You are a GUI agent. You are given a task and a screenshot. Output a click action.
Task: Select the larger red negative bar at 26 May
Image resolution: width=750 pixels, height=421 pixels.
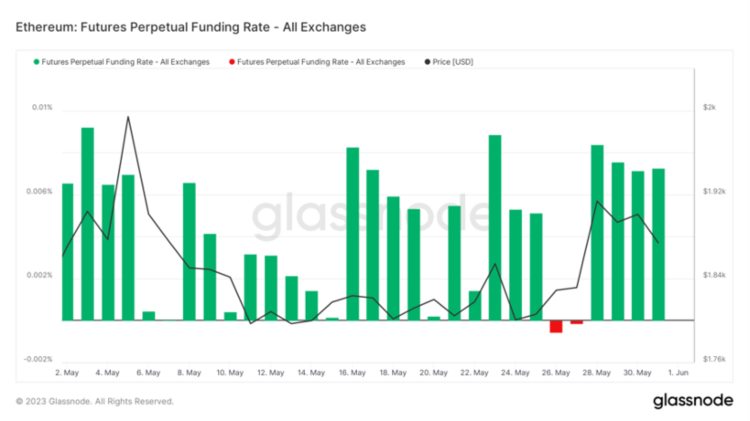point(556,326)
